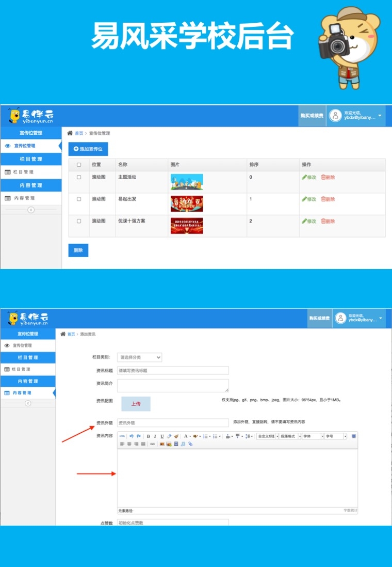The width and height of the screenshot is (392, 567).
Task: Click 首页 link in the 添加资讯 breadcrumb
Action: point(71,334)
